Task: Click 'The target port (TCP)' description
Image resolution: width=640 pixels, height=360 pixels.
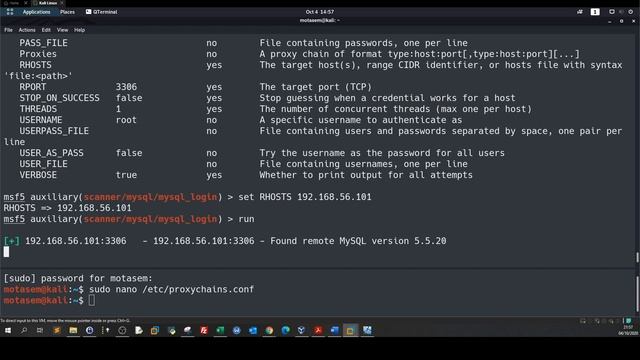Action: pos(316,87)
